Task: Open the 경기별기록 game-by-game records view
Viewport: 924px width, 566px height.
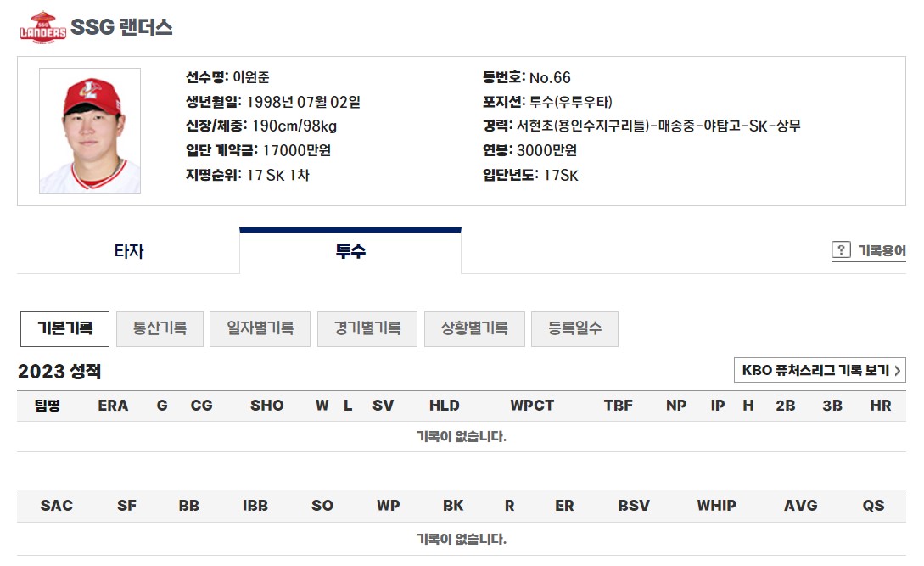Action: pos(367,328)
